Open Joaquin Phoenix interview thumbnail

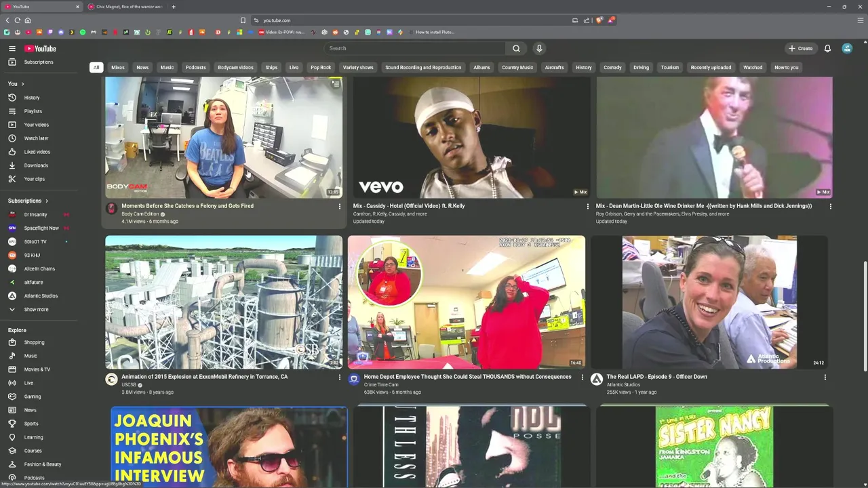point(229,447)
